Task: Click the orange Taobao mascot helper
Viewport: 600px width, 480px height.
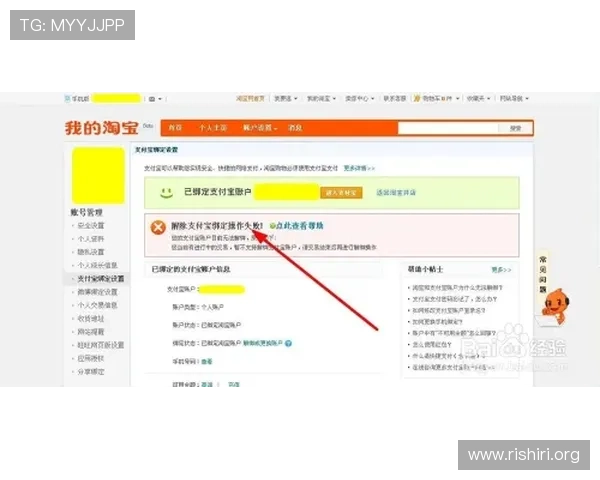Action: [555, 306]
